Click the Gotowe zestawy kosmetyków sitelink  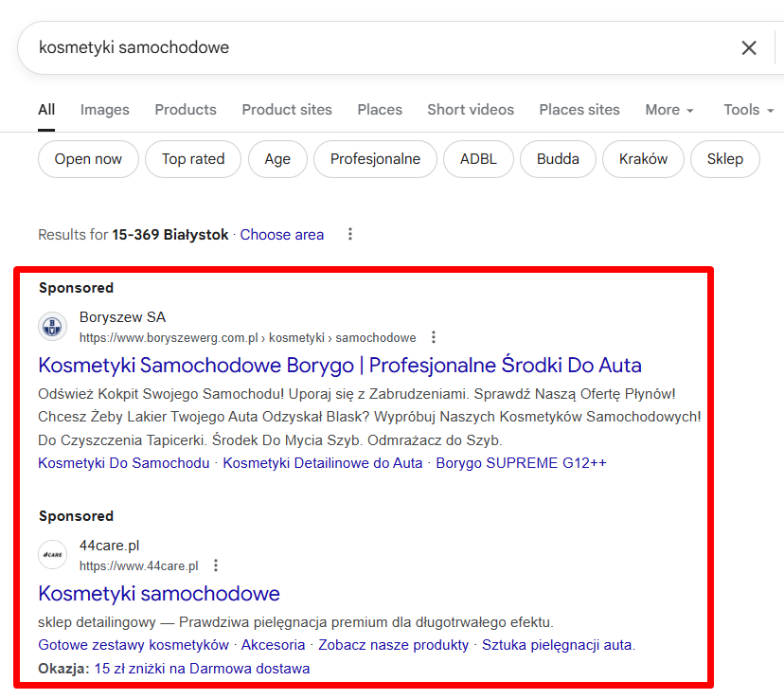click(134, 645)
